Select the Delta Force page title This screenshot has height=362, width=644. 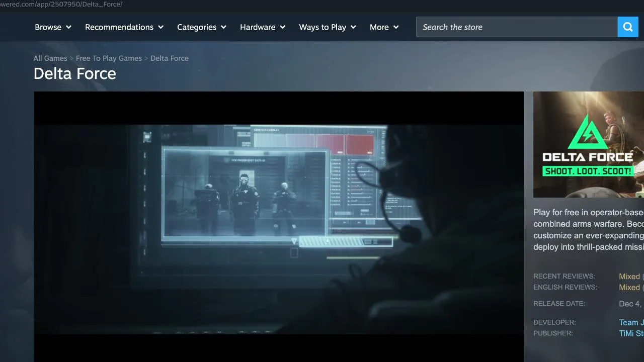(75, 74)
